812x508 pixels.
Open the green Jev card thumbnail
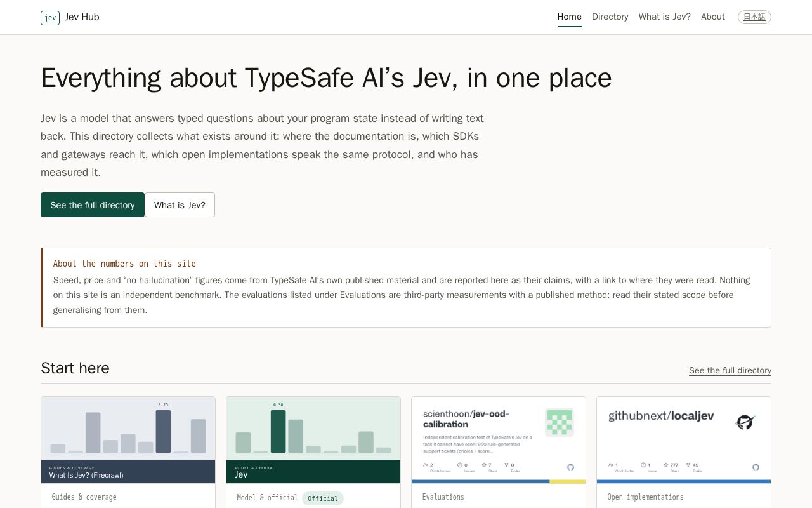(313, 440)
